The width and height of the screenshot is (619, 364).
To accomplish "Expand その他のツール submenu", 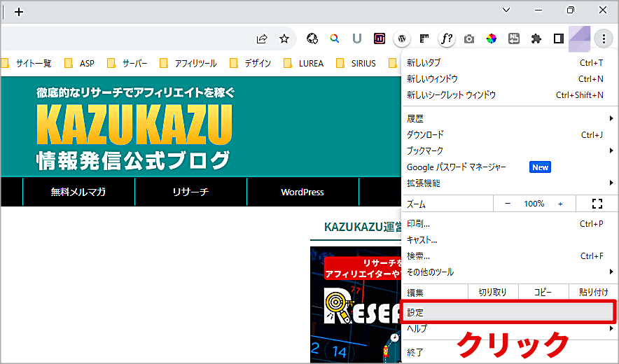I will point(510,272).
